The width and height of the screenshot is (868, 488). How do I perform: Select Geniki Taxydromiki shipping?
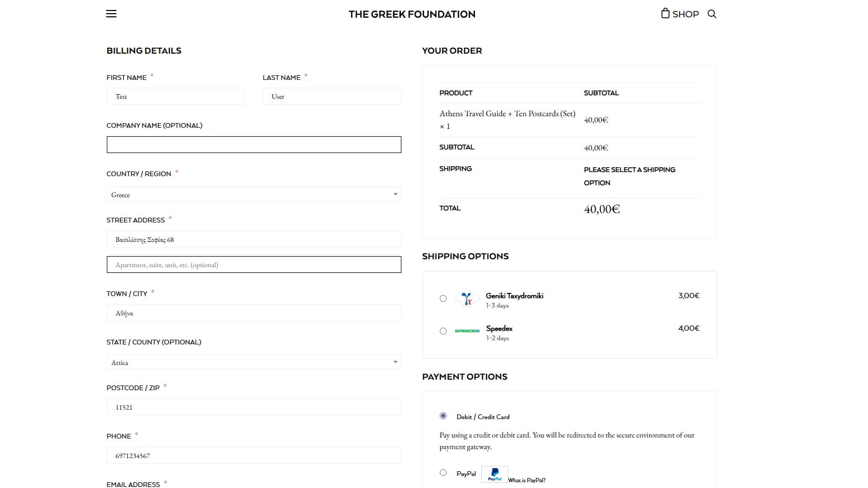pyautogui.click(x=443, y=298)
